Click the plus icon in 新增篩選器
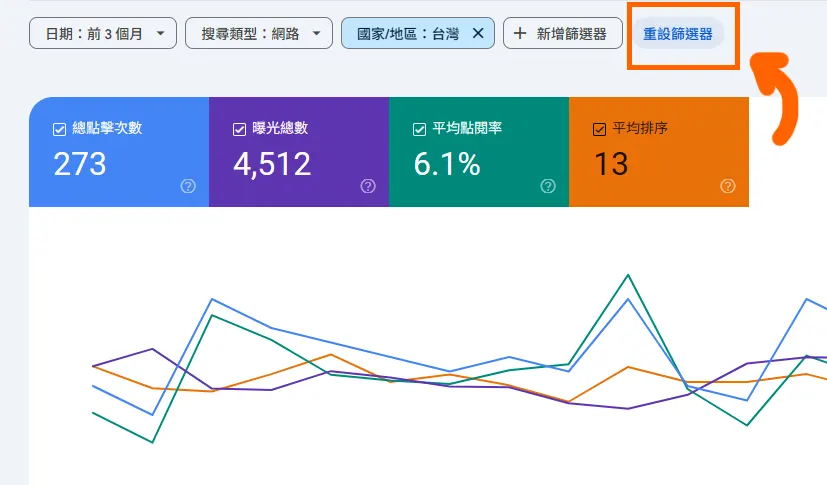The image size is (827, 485). pos(520,33)
